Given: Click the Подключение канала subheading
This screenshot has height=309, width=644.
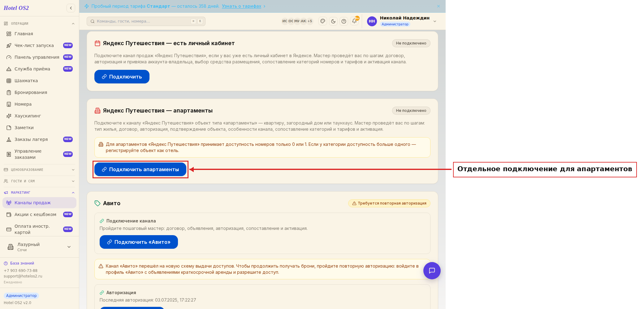Looking at the screenshot, I should (x=131, y=221).
